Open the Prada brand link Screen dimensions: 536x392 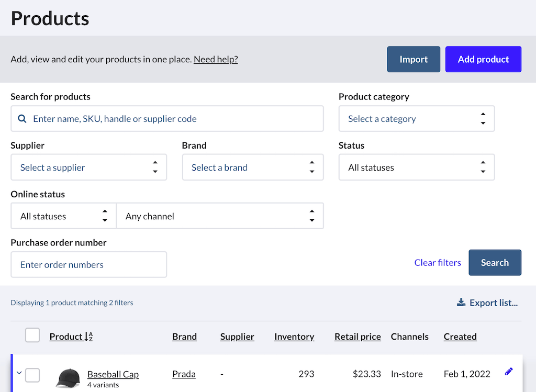tap(184, 374)
